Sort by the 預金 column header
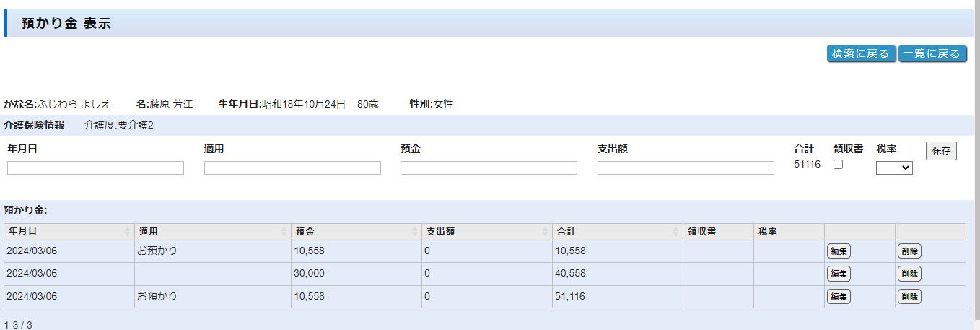The image size is (980, 330). 356,232
